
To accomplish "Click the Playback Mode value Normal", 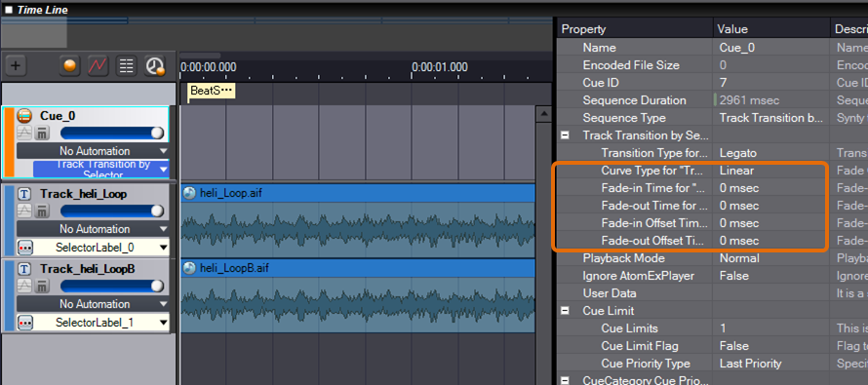I will point(771,258).
